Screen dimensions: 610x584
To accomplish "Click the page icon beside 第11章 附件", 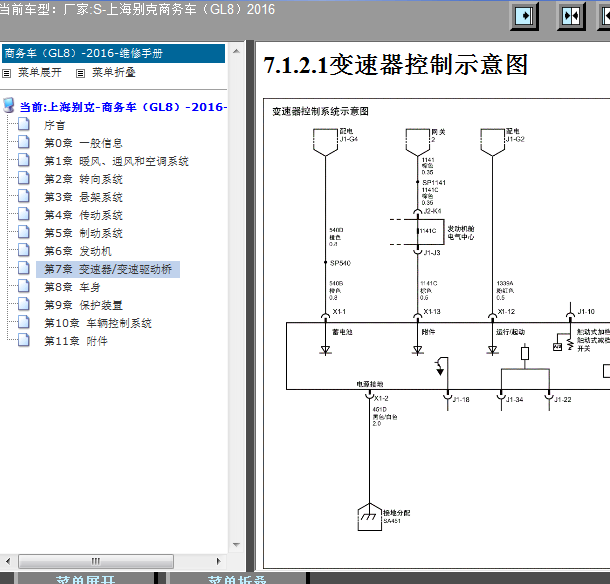I will [x=24, y=340].
